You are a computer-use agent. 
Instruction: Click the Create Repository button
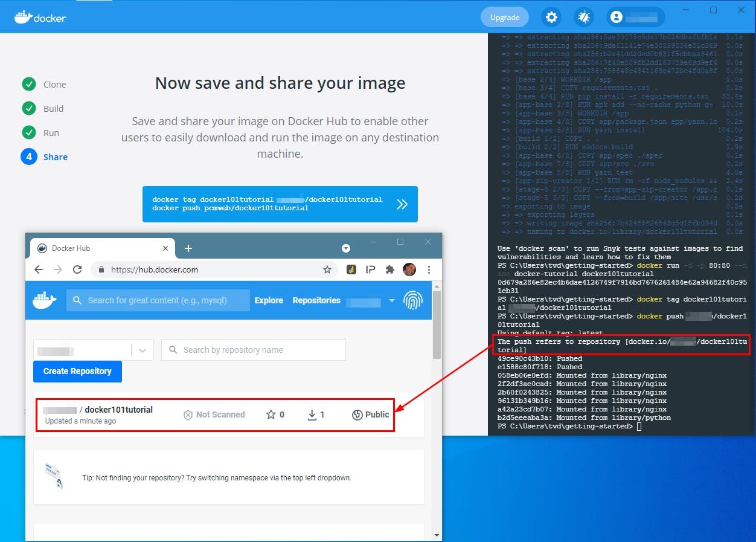(x=77, y=372)
